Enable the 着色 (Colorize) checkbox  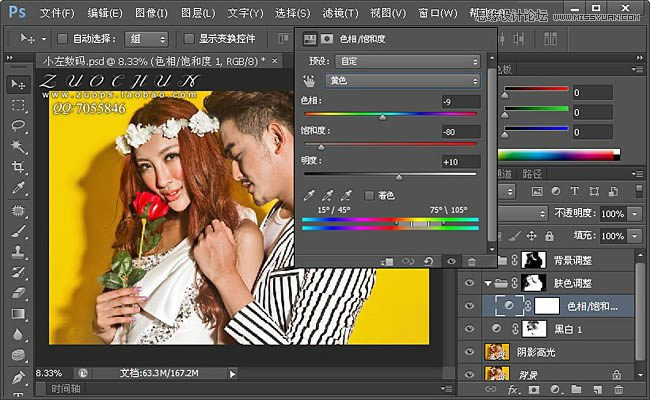pos(369,194)
